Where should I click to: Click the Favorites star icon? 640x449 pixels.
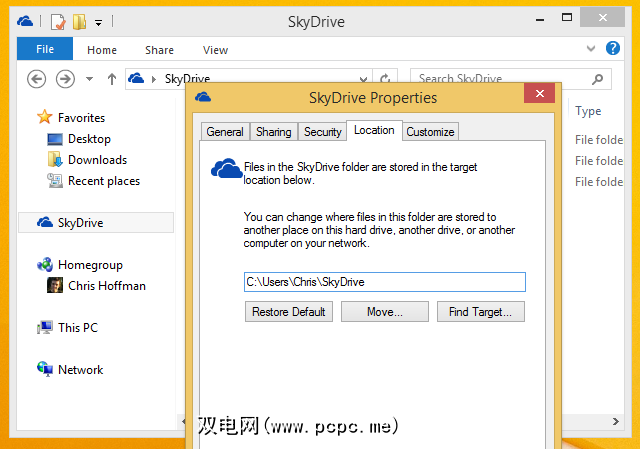click(44, 117)
